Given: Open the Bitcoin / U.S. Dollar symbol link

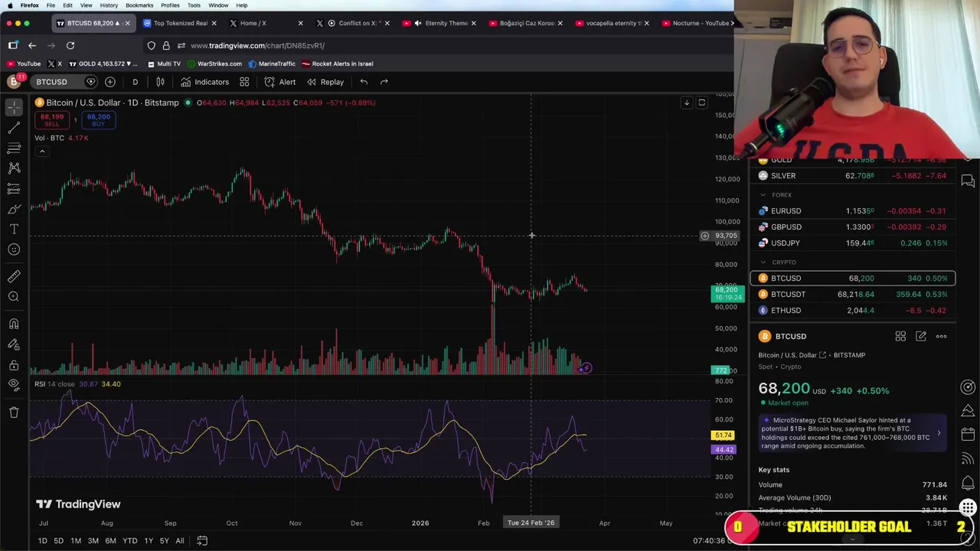Looking at the screenshot, I should coord(792,355).
